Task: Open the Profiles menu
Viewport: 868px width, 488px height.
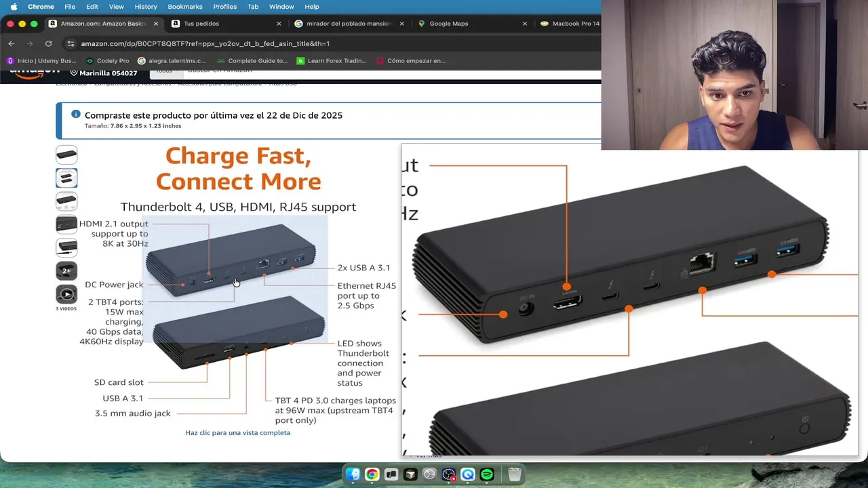Action: 225,7
